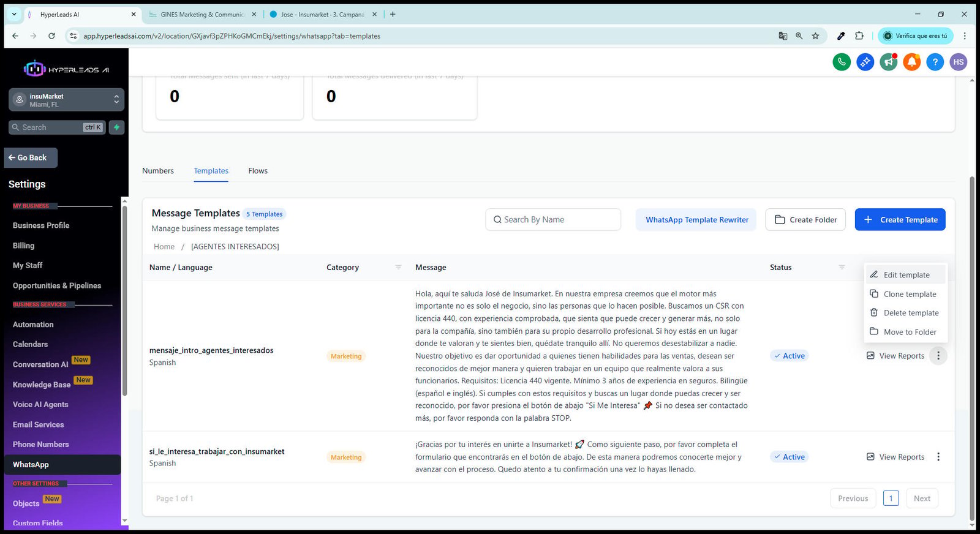Image resolution: width=980 pixels, height=534 pixels.
Task: Click the sidebar Search box
Action: click(x=57, y=127)
